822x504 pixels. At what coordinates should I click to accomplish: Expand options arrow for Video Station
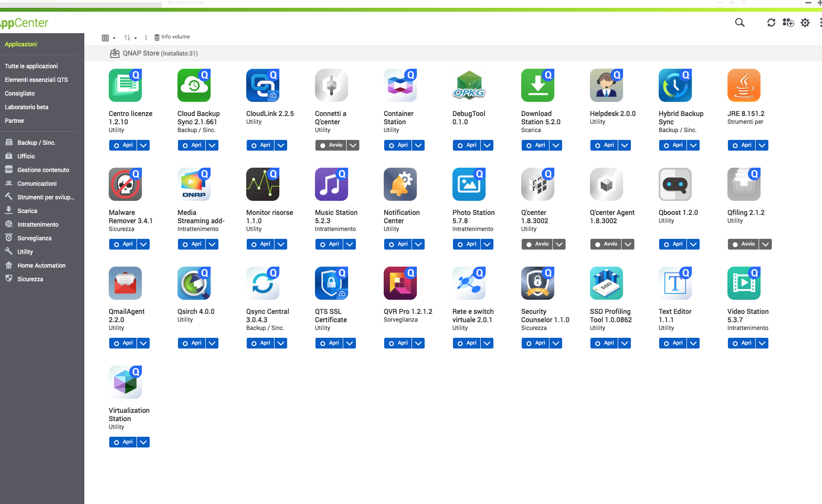coord(762,343)
